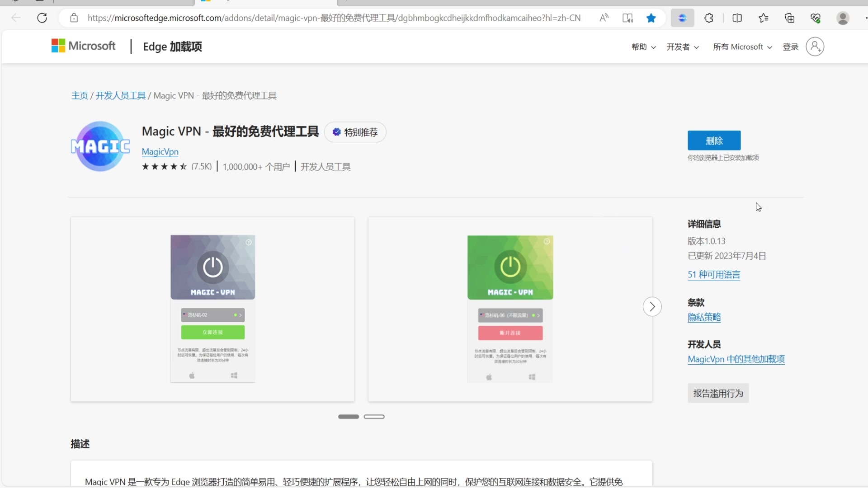Click the 删除 remove button
This screenshot has height=488, width=868.
tap(714, 141)
